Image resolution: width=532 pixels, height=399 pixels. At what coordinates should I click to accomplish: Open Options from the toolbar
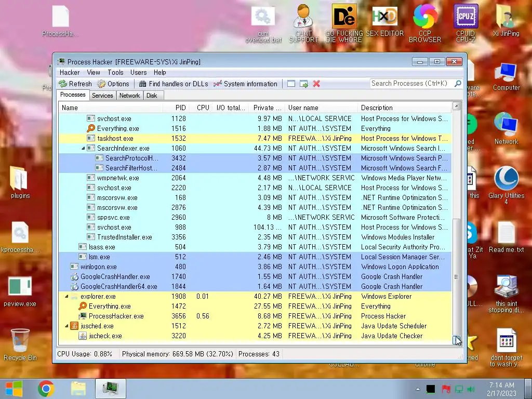pos(113,84)
